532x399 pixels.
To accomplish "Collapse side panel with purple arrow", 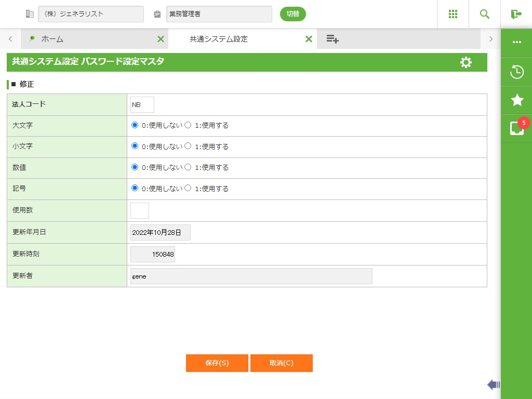I will (493, 384).
